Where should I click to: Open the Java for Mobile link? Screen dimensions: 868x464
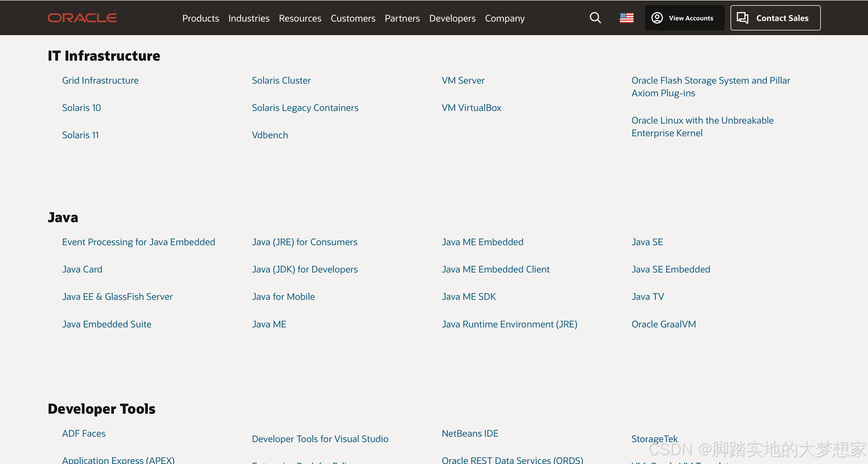pos(283,297)
